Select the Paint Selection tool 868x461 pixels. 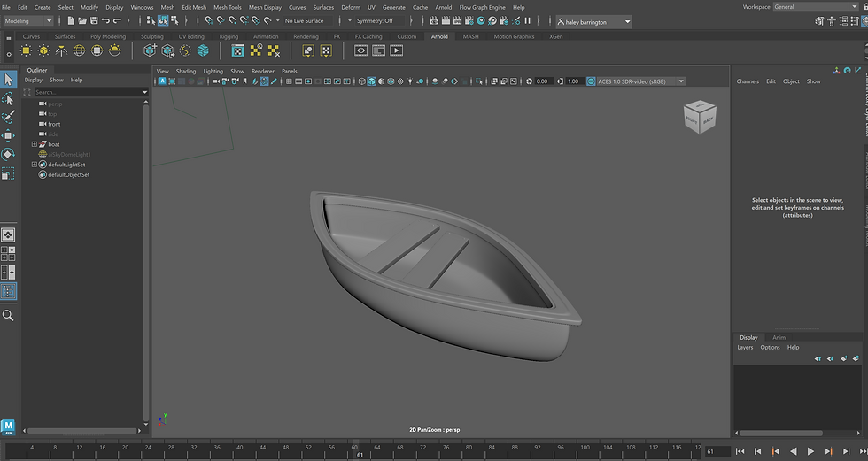point(8,117)
